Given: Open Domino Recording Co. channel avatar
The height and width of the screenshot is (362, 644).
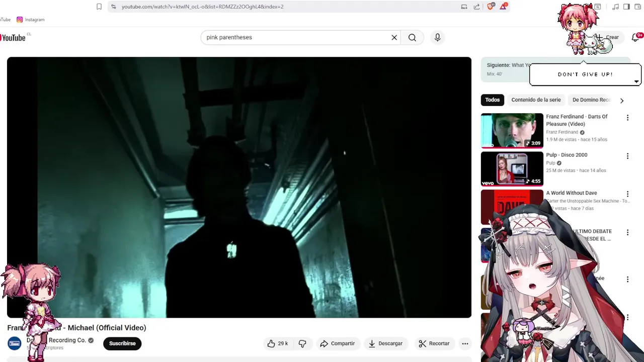Looking at the screenshot, I should click(14, 343).
